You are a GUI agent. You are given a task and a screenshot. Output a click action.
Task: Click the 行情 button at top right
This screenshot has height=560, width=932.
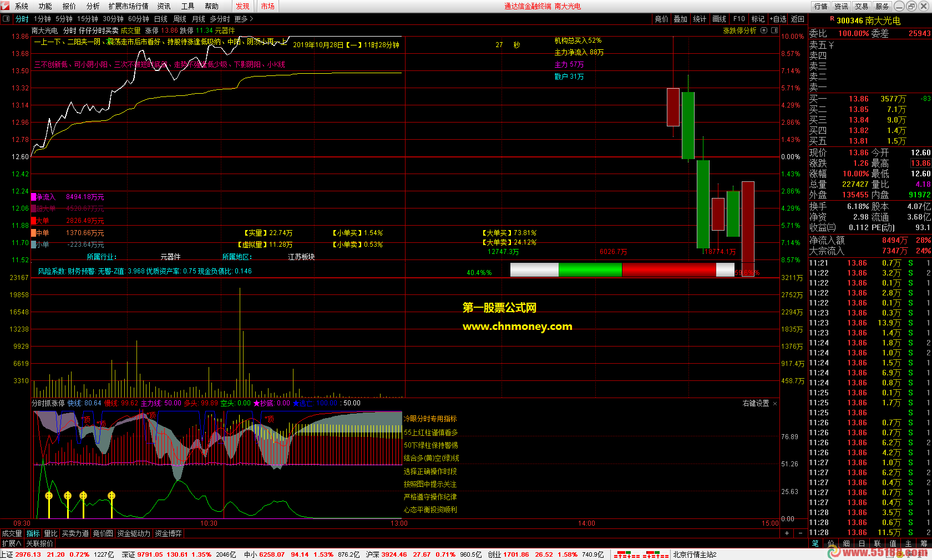tap(821, 6)
